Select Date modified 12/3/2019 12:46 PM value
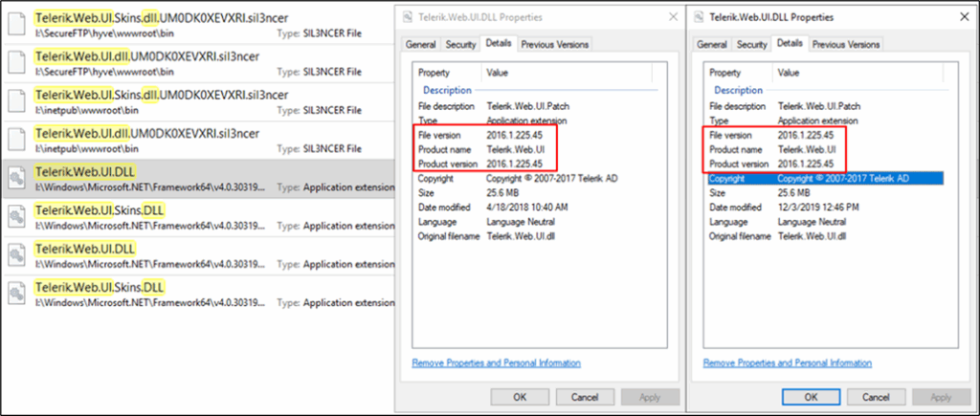Viewport: 980px width, 416px height. (x=820, y=208)
